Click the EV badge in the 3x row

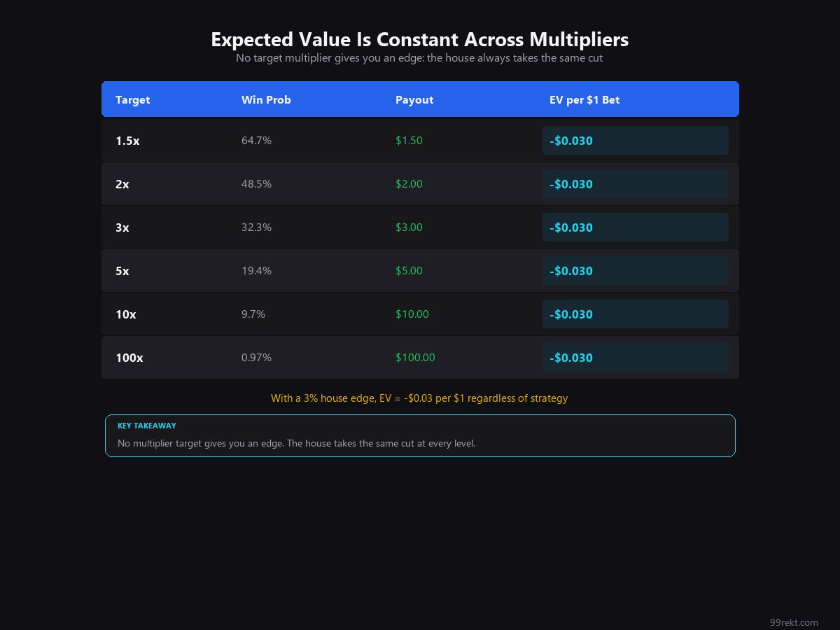coord(635,227)
